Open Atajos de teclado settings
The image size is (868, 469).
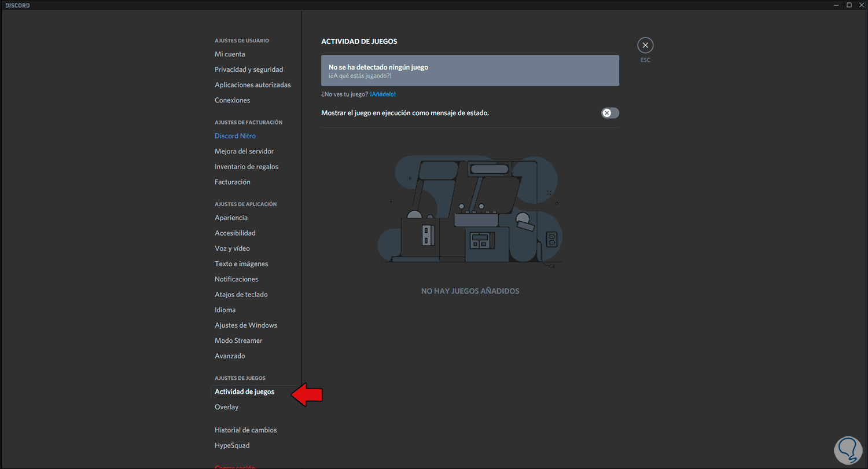[x=241, y=295]
